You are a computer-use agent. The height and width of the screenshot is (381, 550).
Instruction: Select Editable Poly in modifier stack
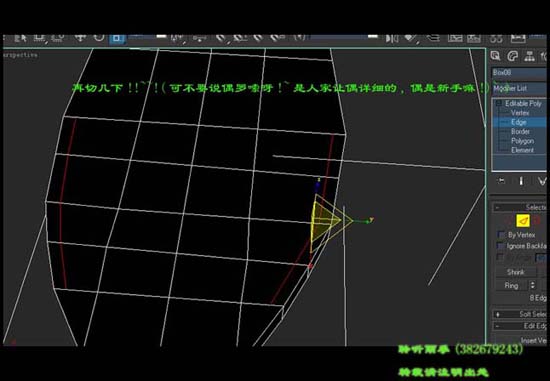point(523,103)
